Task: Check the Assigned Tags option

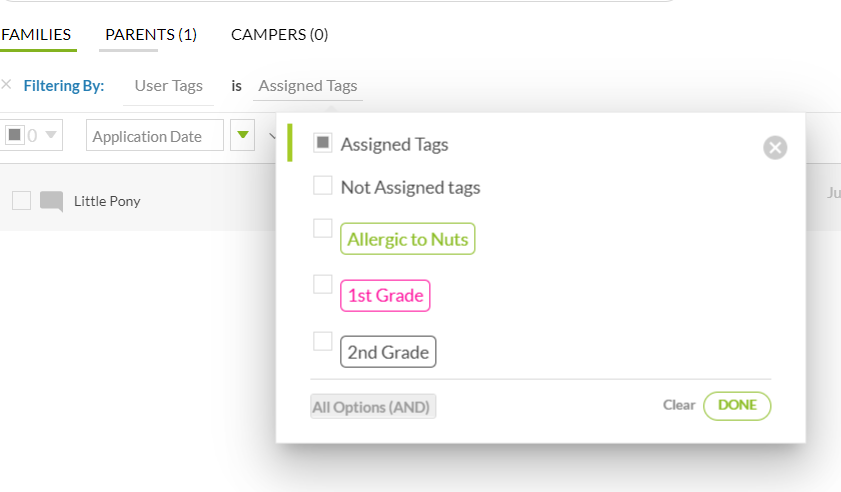Action: pos(322,143)
